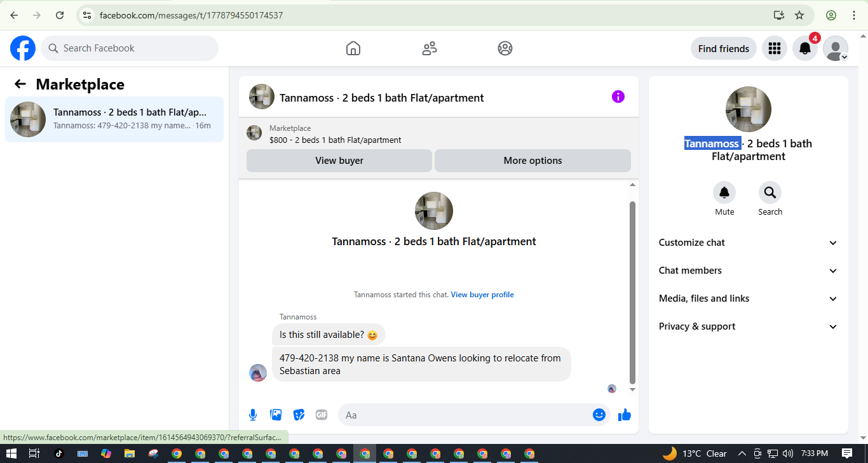Click the sender avatar beside the last message
This screenshot has width=868, height=463.
[x=258, y=373]
